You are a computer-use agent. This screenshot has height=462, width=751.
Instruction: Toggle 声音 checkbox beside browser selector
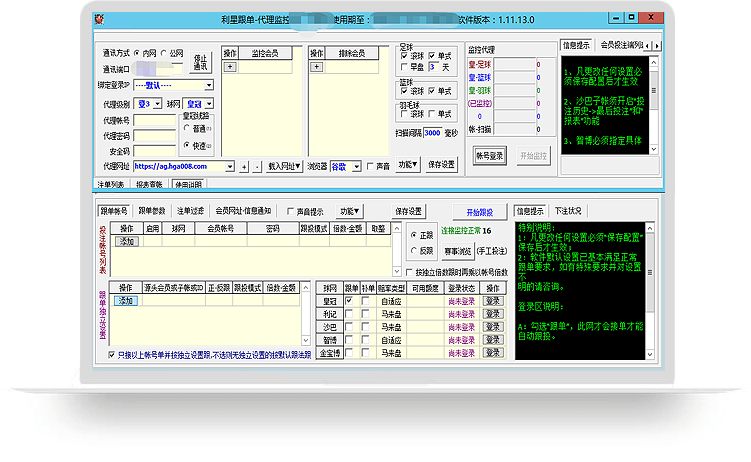click(x=369, y=166)
